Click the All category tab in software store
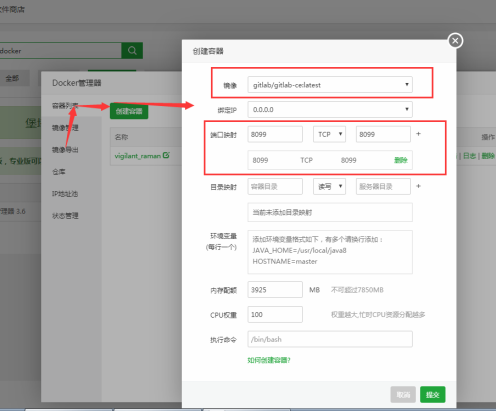The image size is (496, 411). pyautogui.click(x=12, y=78)
